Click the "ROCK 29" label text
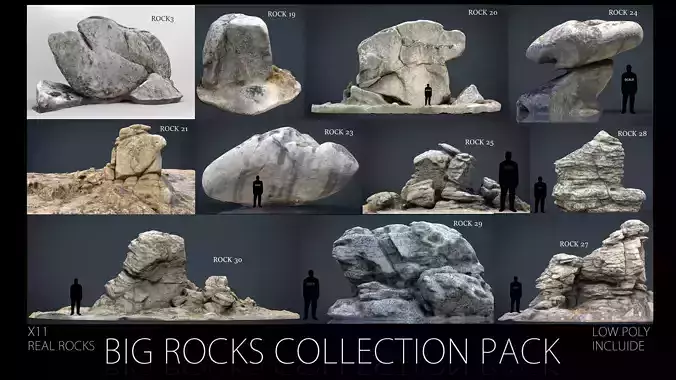The image size is (676, 380). click(468, 223)
